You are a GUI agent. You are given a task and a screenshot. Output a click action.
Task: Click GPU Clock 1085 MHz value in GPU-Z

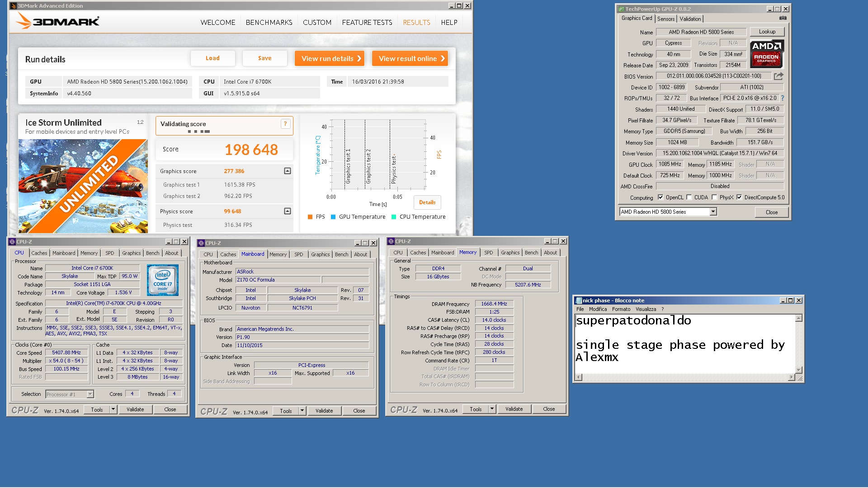click(x=670, y=164)
